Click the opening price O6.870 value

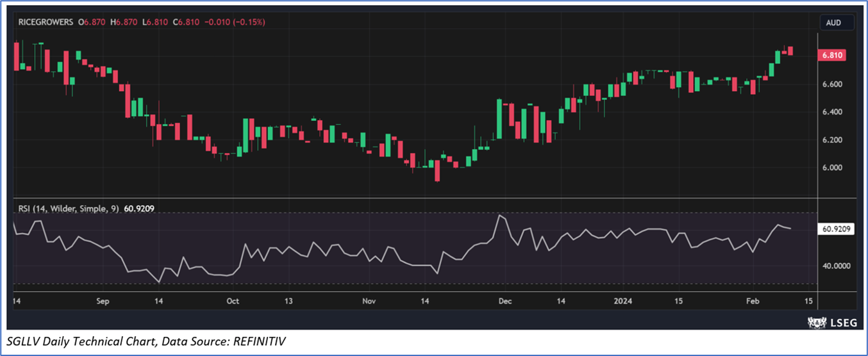92,22
